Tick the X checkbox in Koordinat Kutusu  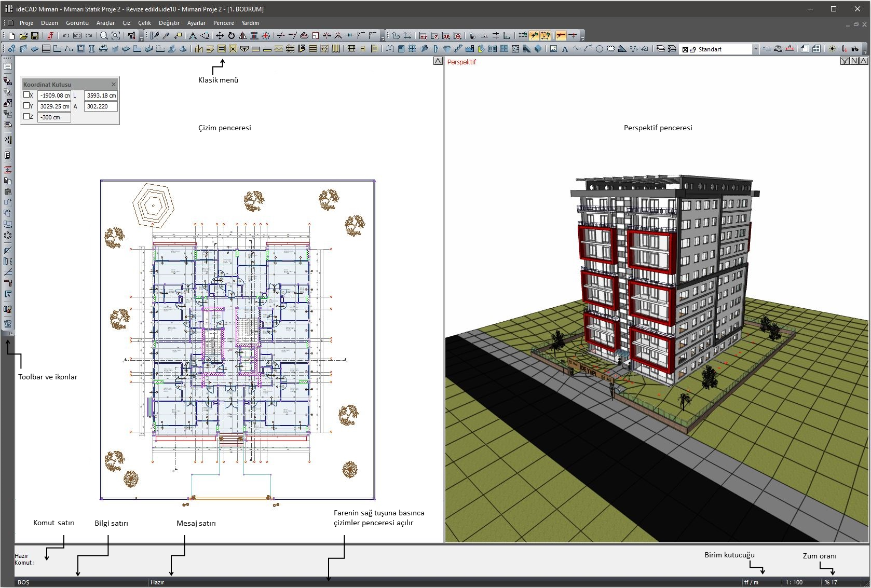tap(26, 95)
